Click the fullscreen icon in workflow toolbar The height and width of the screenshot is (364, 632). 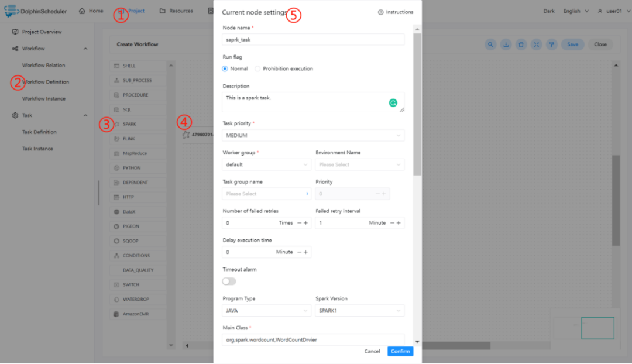point(536,44)
